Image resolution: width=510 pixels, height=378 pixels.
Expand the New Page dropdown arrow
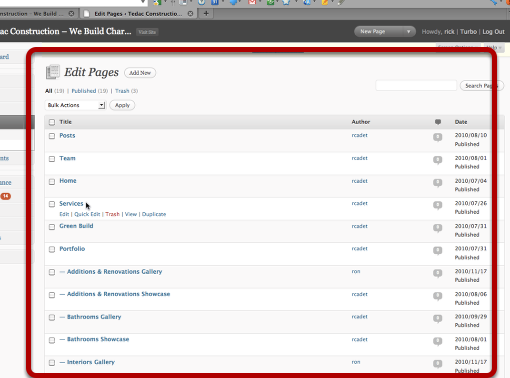[408, 32]
